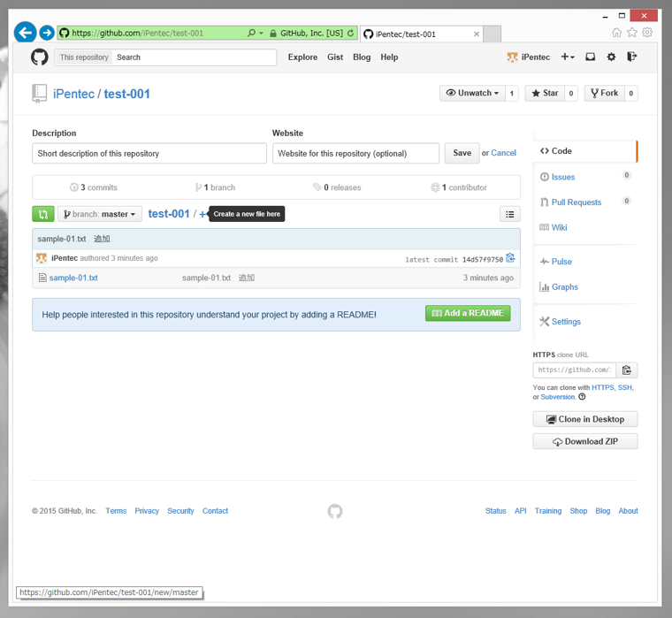Open Training link in footer
The height and width of the screenshot is (618, 672).
(548, 511)
